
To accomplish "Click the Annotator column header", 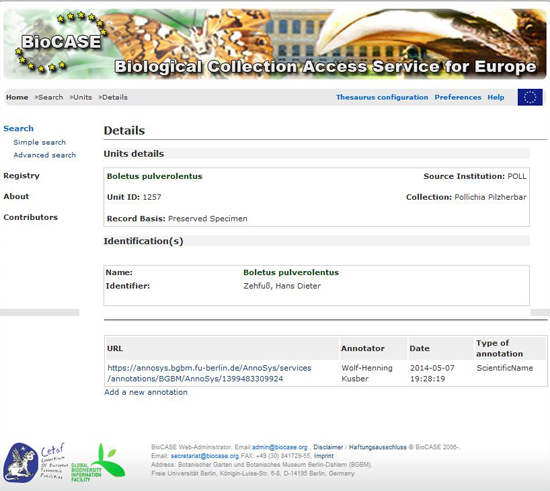I will coord(373,348).
